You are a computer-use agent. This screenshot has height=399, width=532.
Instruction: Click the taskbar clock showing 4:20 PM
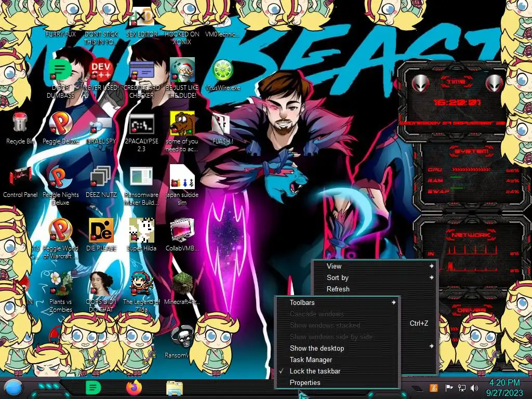pos(504,388)
